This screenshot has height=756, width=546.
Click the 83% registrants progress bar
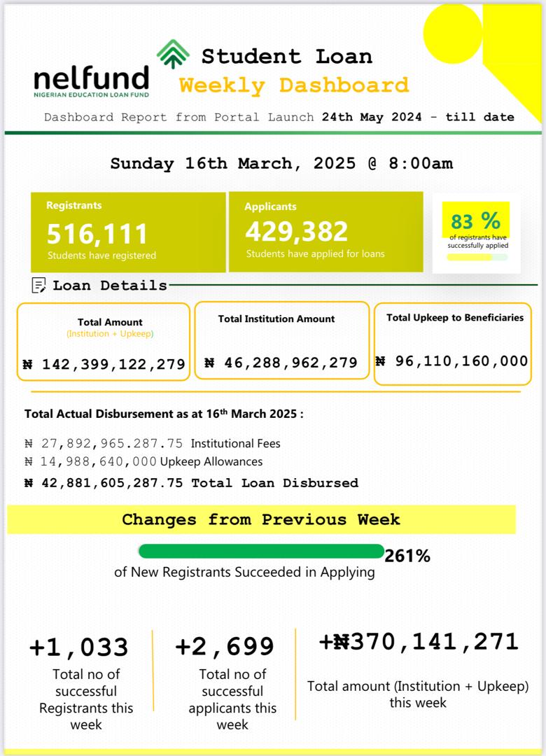477,257
